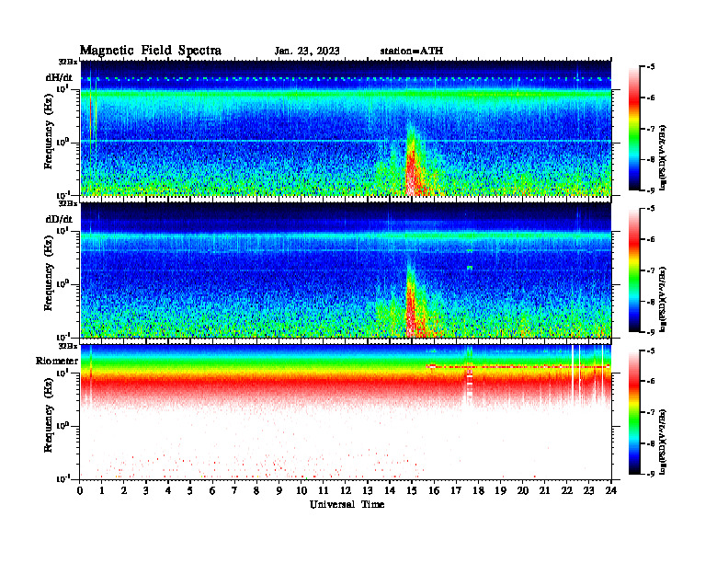This screenshot has height=563, width=728.
Task: Click hour 16 on the Universal Time axis
Action: (434, 490)
